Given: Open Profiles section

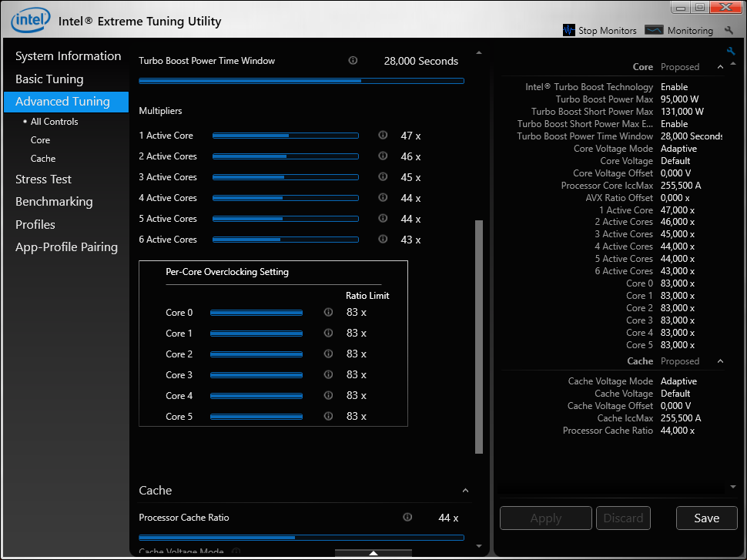Looking at the screenshot, I should point(35,224).
